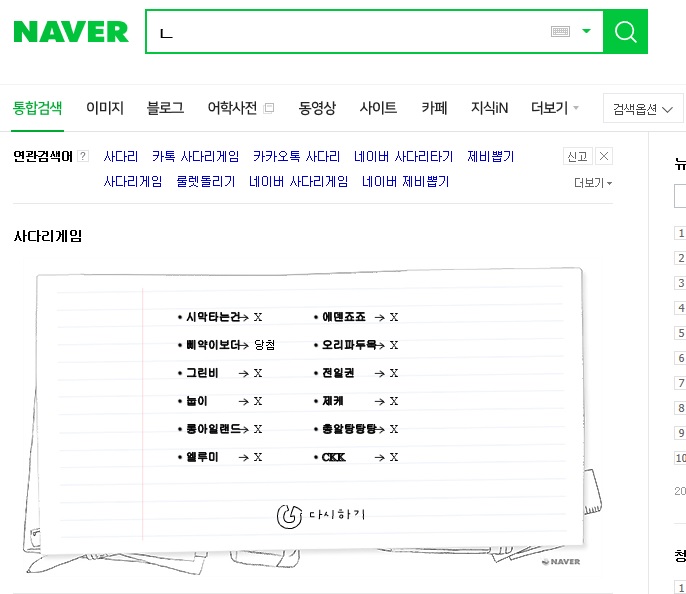Switch to the 이미지 tab

(x=105, y=108)
